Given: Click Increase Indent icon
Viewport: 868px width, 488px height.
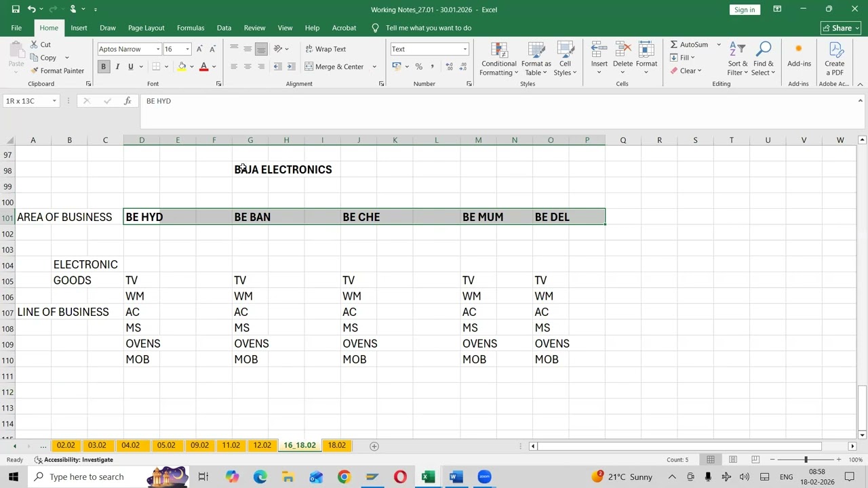Looking at the screenshot, I should point(291,66).
